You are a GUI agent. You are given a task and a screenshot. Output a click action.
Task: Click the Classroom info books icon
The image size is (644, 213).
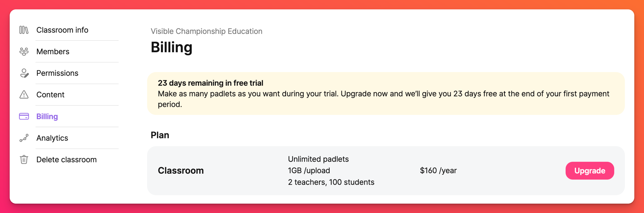coord(24,30)
